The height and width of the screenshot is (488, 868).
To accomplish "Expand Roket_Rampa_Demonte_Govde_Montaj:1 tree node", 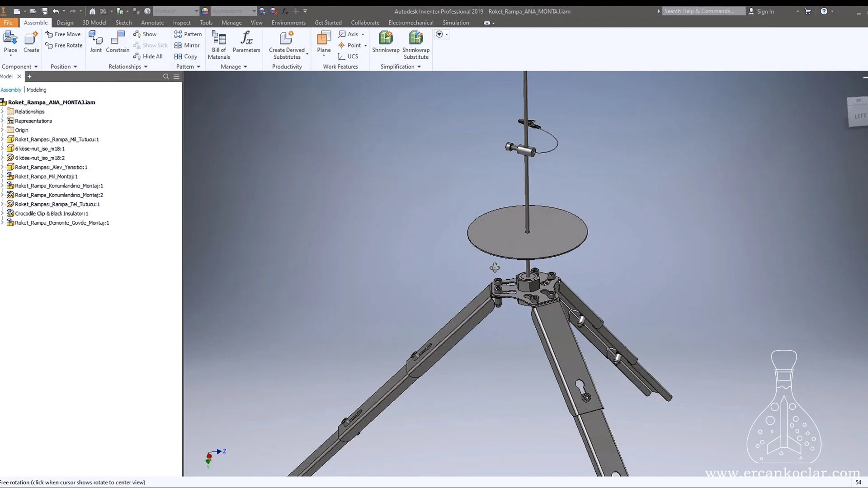I will tap(2, 223).
